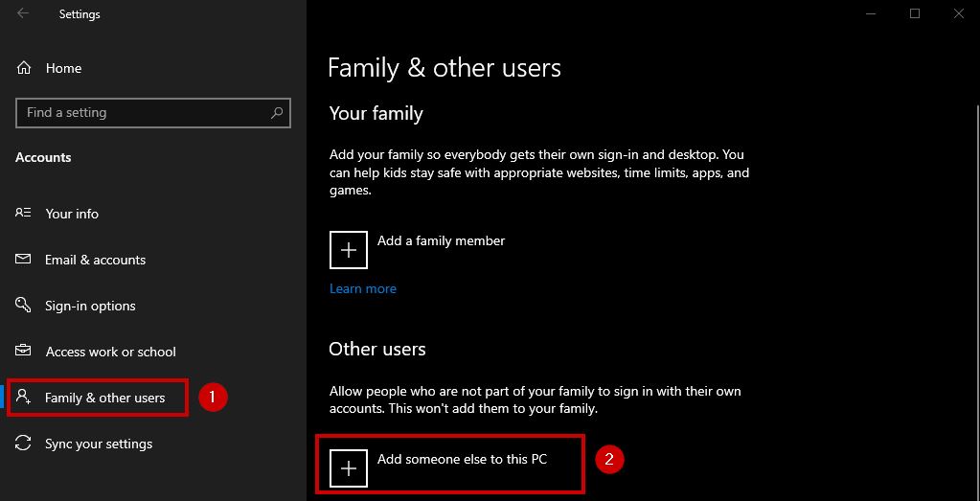Click the Your info icon

pos(24,214)
